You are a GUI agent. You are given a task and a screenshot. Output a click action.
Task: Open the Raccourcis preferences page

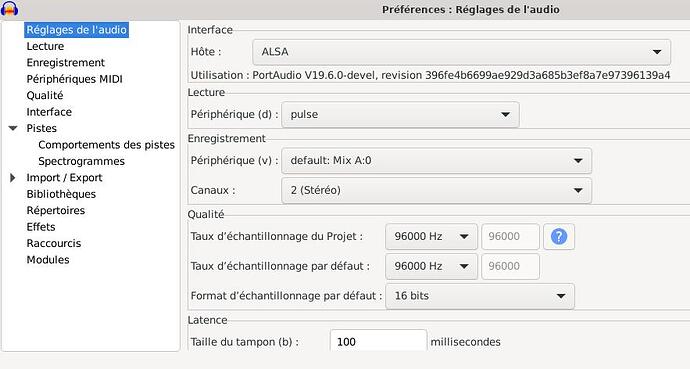pyautogui.click(x=54, y=243)
